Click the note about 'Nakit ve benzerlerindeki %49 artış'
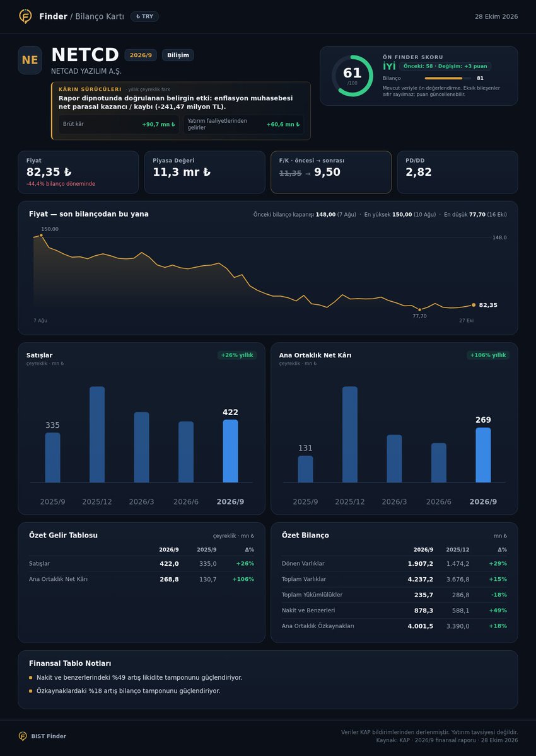The height and width of the screenshot is (756, 536). pyautogui.click(x=139, y=678)
